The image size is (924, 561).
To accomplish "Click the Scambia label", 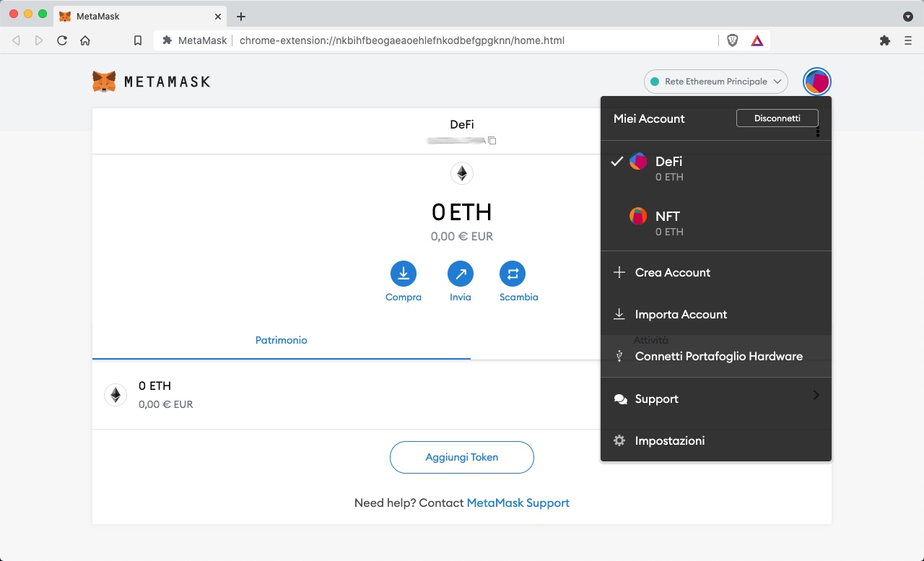I will pos(519,297).
